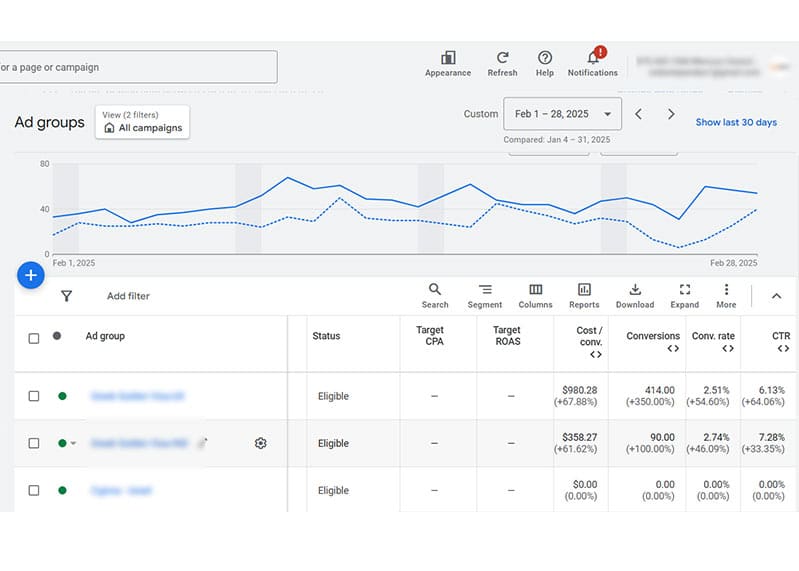
Task: Click the 414.00 conversions cell
Action: pos(659,390)
